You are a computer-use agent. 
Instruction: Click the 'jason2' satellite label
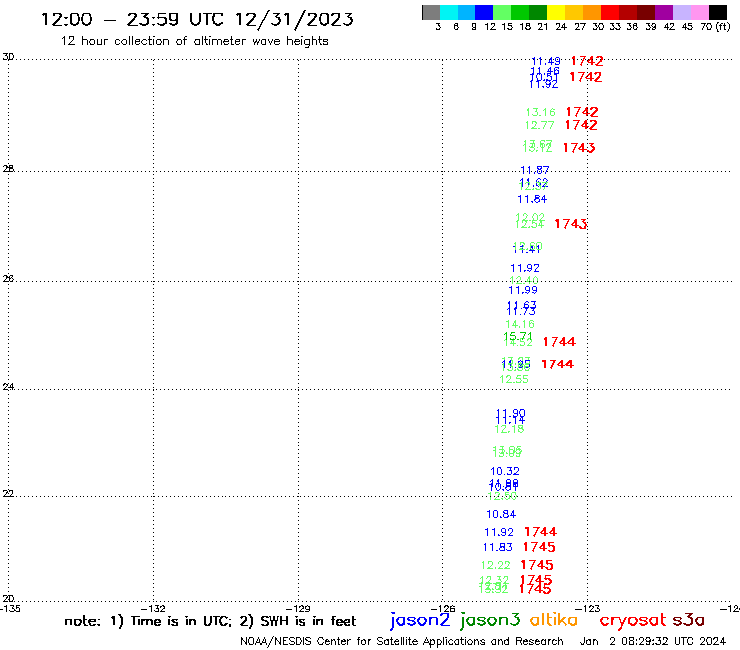(420, 620)
